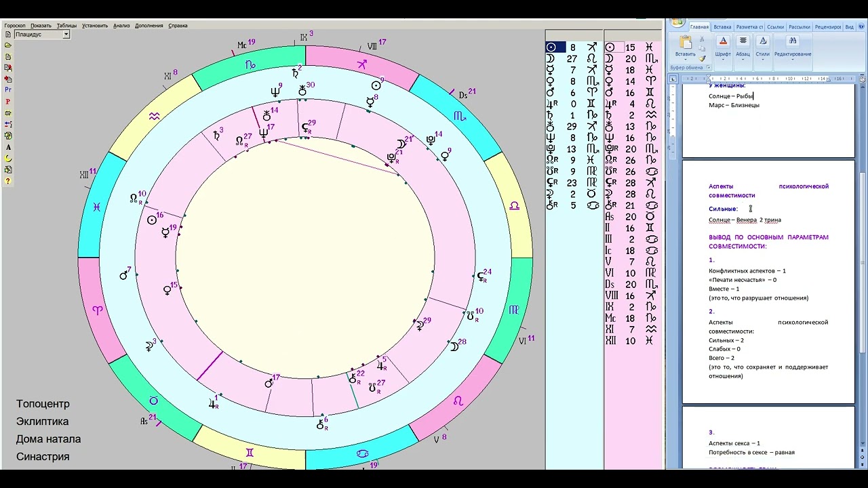Open Буфер обмена dialog launcher
This screenshot has width=868, height=488.
click(708, 67)
